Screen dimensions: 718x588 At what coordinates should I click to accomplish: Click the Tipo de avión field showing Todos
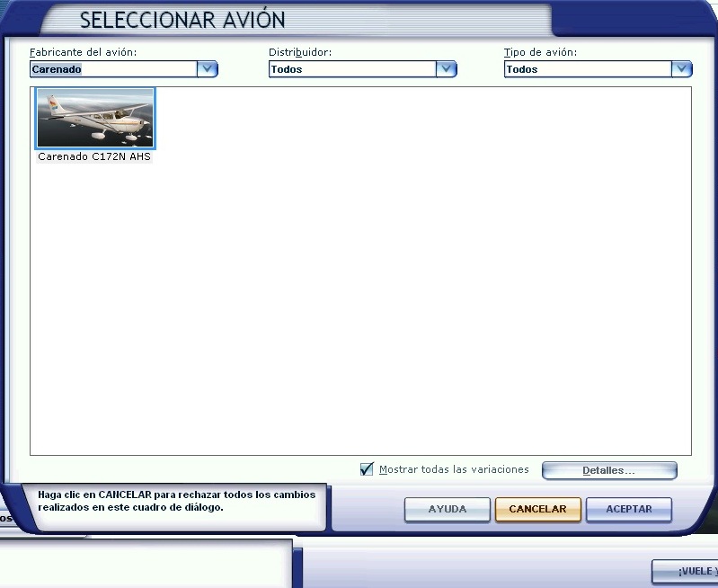[587, 69]
